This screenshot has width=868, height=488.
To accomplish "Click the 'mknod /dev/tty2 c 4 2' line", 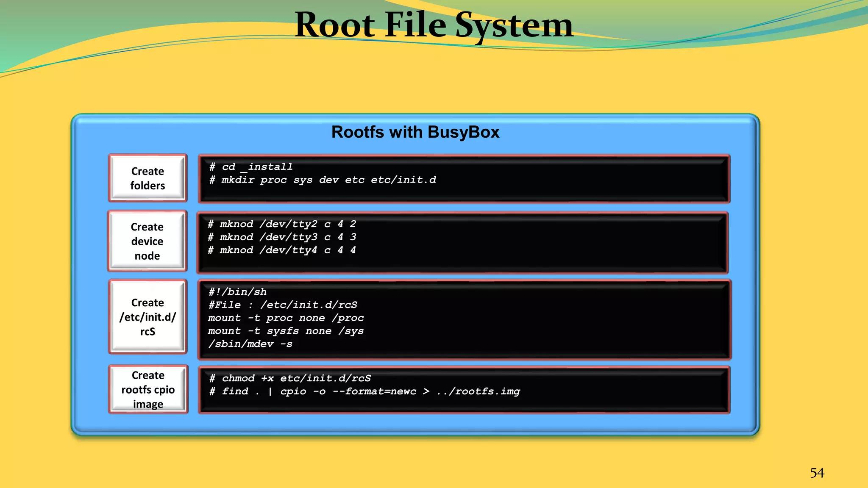I will click(x=282, y=224).
